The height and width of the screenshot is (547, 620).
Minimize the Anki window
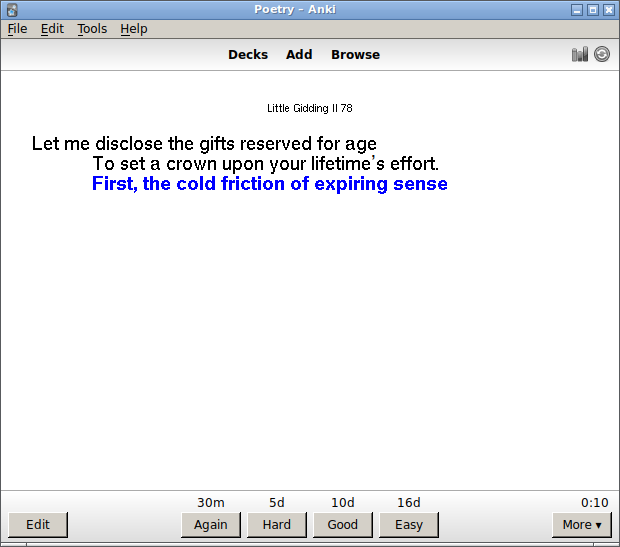pos(577,10)
